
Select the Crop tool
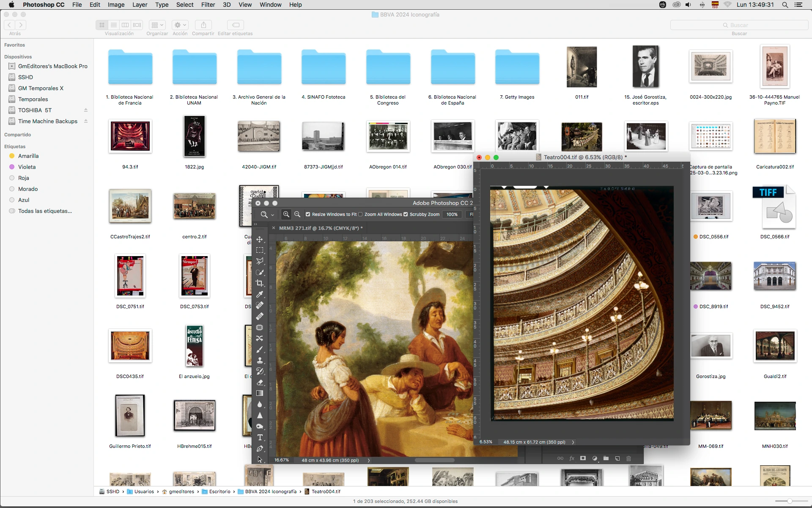point(260,283)
